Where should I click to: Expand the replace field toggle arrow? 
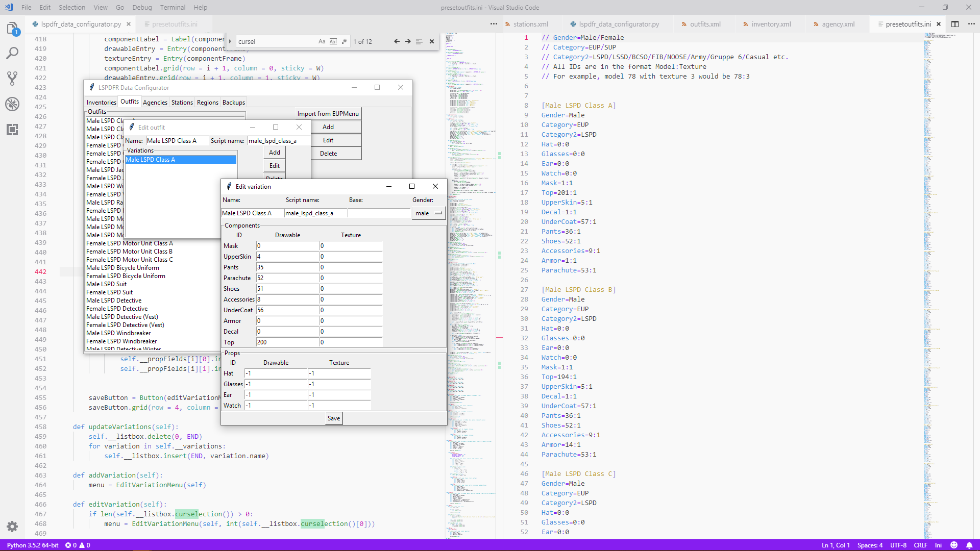click(x=230, y=41)
